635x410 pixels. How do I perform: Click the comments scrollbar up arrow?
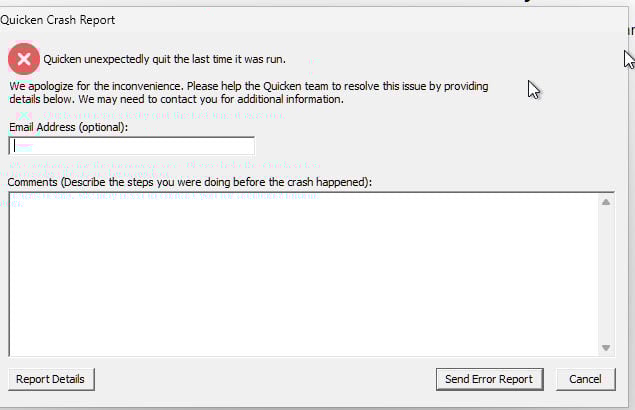coord(607,202)
